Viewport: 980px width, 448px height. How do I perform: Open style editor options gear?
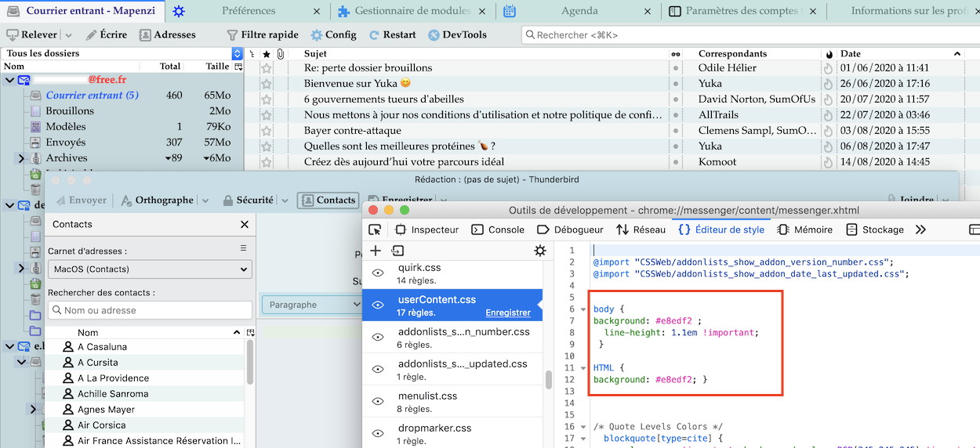[x=539, y=251]
